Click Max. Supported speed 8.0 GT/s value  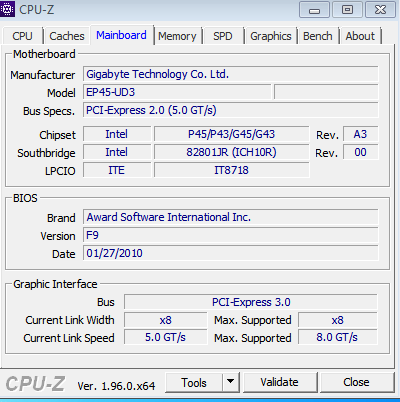[338, 337]
